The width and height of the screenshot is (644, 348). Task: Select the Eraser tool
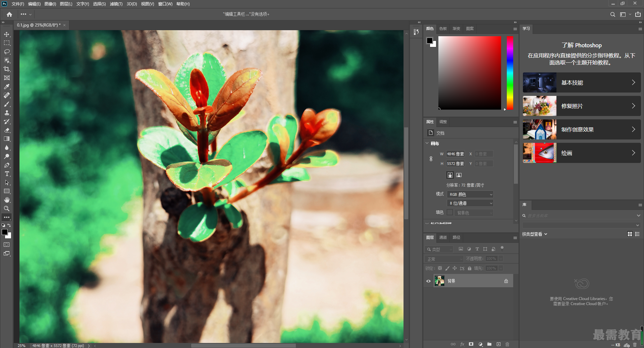tap(7, 130)
